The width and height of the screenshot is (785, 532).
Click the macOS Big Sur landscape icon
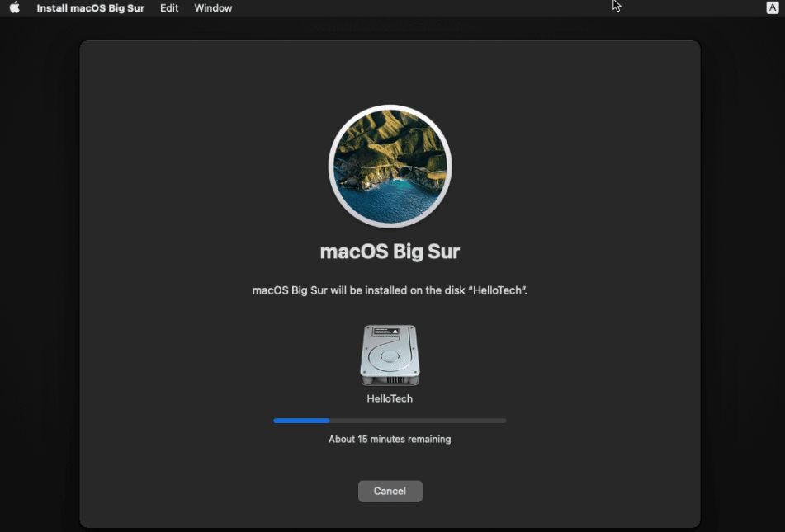[390, 166]
